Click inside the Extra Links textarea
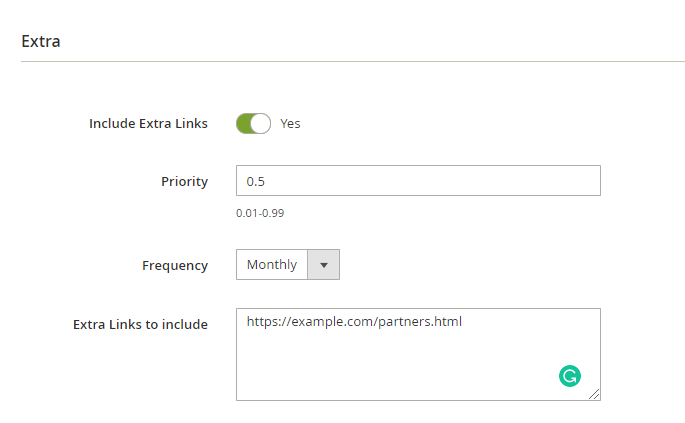 point(419,354)
